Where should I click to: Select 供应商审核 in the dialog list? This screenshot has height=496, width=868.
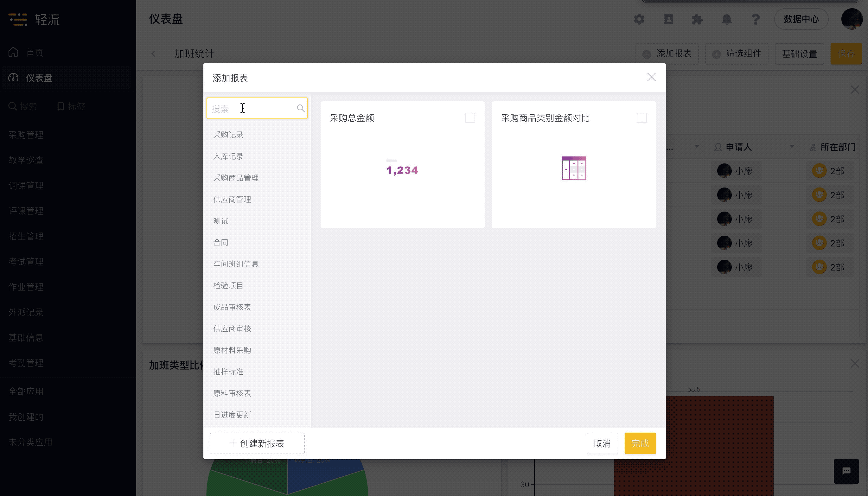tap(232, 329)
